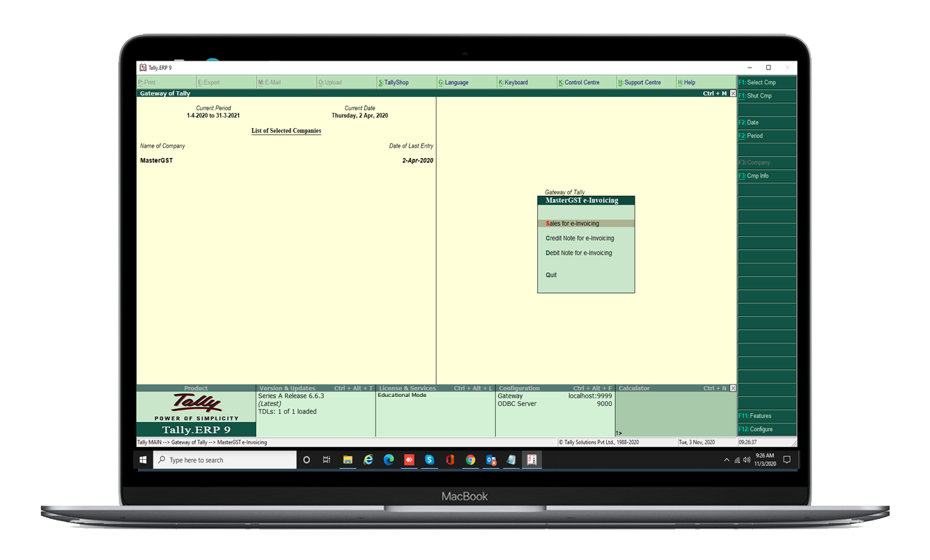The height and width of the screenshot is (560, 930).
Task: Open Outlook from the taskbar
Action: coord(491,460)
